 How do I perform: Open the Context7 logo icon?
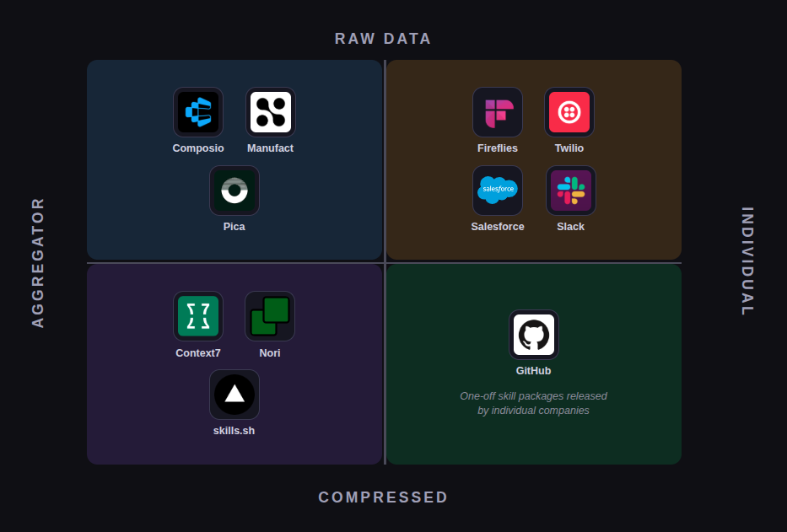pos(198,316)
